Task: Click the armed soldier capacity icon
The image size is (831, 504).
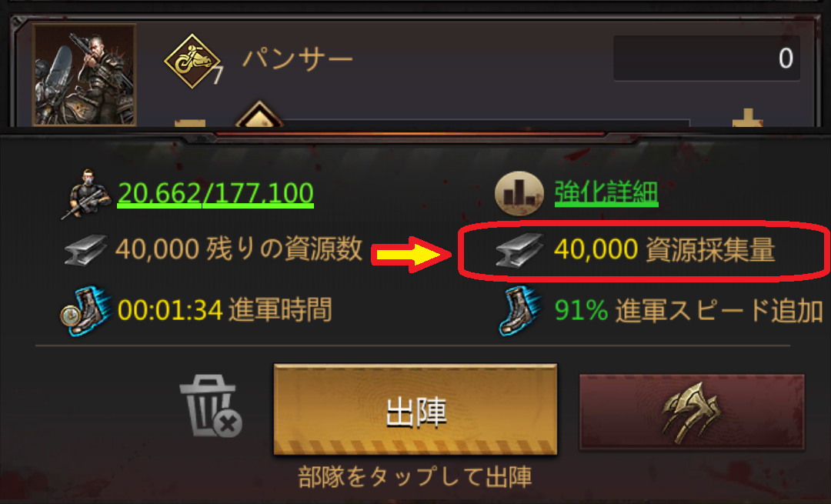Action: (x=86, y=194)
